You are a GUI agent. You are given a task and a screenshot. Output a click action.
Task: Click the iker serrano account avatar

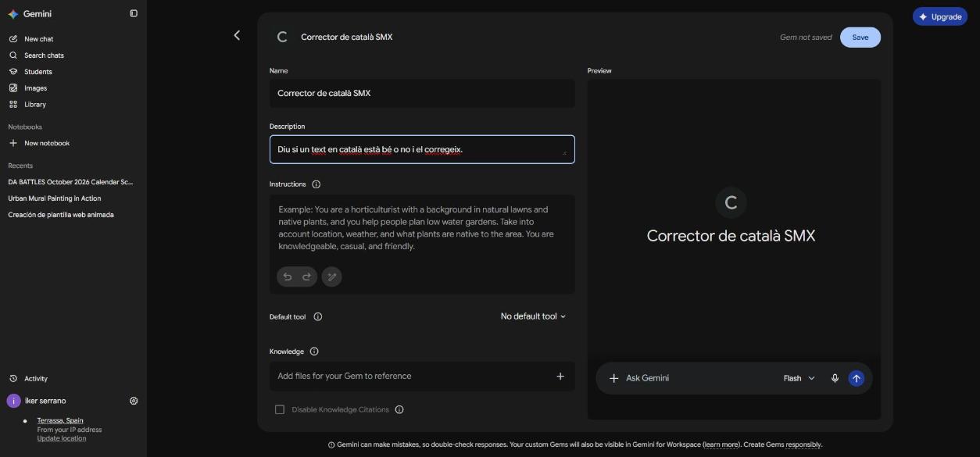click(13, 401)
